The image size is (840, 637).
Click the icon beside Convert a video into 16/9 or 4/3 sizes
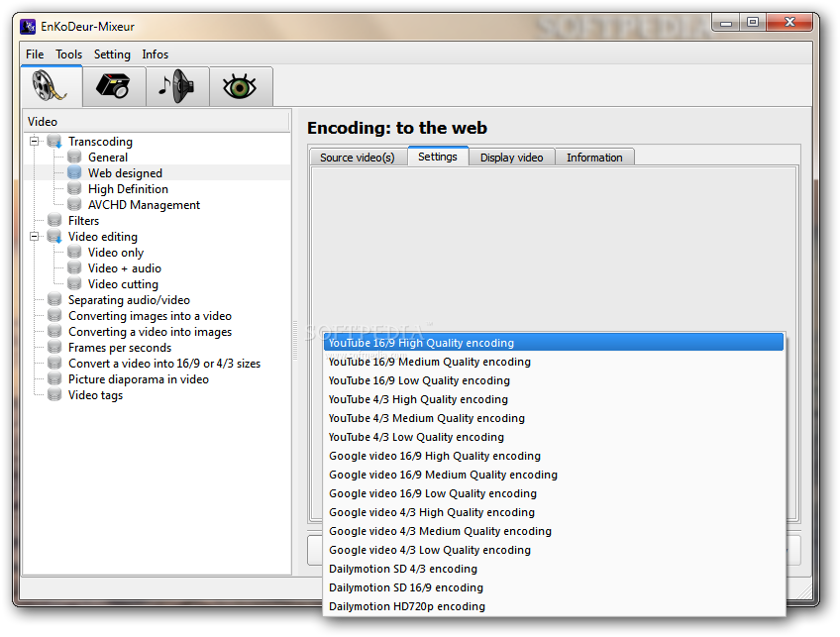[54, 363]
